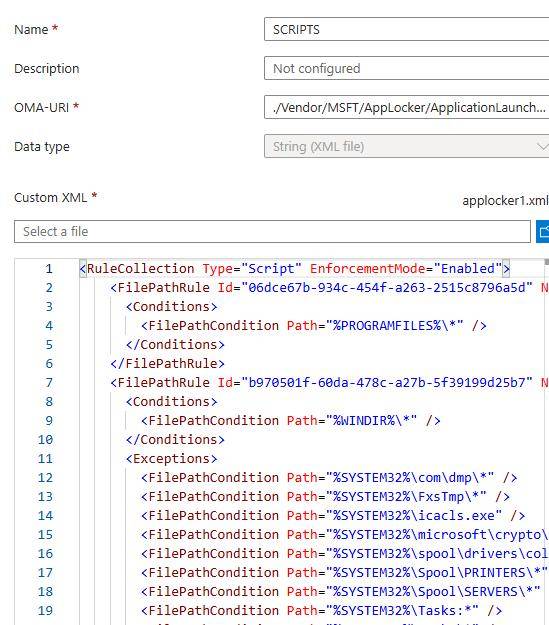
Task: Click the %SYSTEM32%\icacls.exe line
Action: [333, 516]
